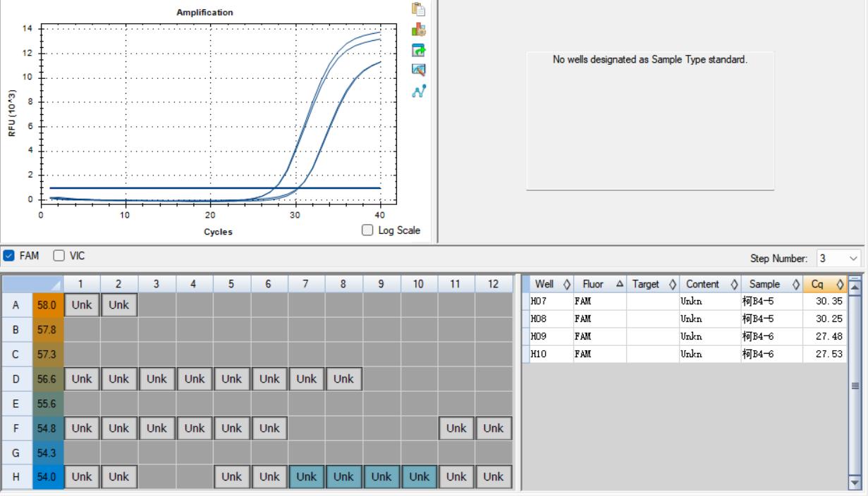
Task: Select highlighted well H8
Action: pyautogui.click(x=343, y=476)
